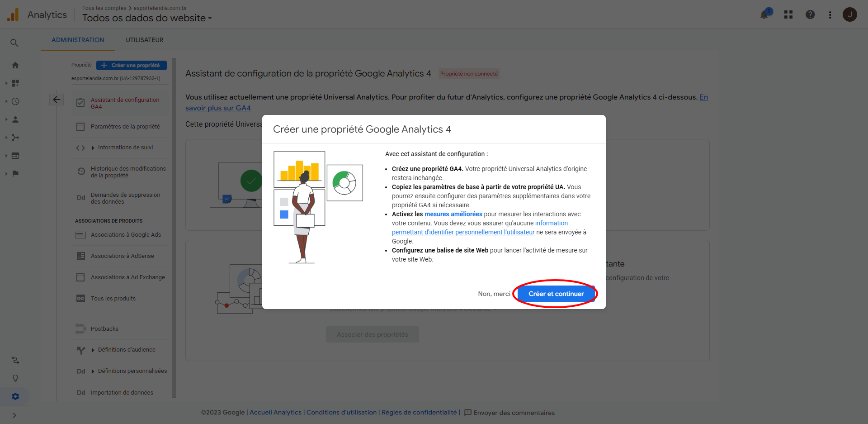Image resolution: width=868 pixels, height=424 pixels.
Task: Click the search magnifier icon in sidebar
Action: [14, 43]
